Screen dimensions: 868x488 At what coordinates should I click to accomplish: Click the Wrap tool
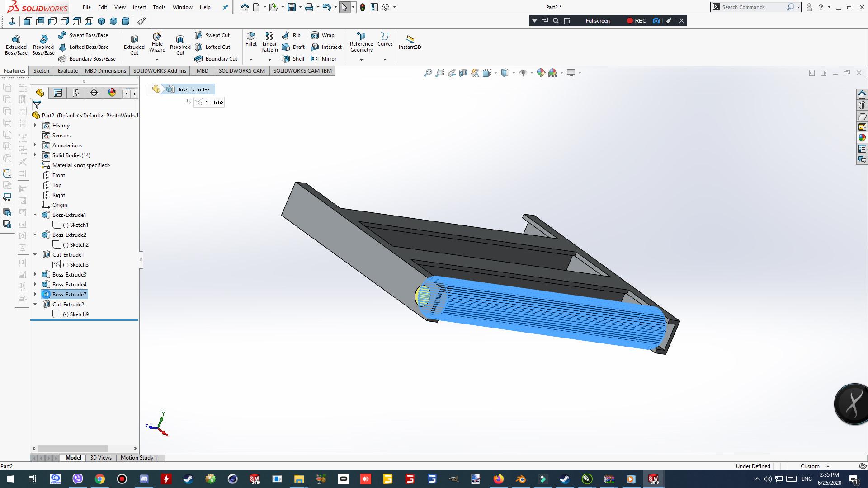click(x=322, y=35)
